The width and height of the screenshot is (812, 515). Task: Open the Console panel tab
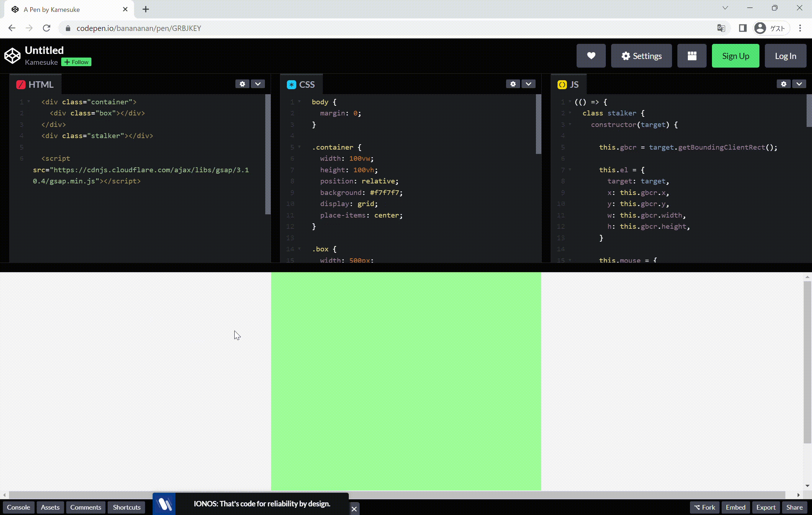(18, 507)
